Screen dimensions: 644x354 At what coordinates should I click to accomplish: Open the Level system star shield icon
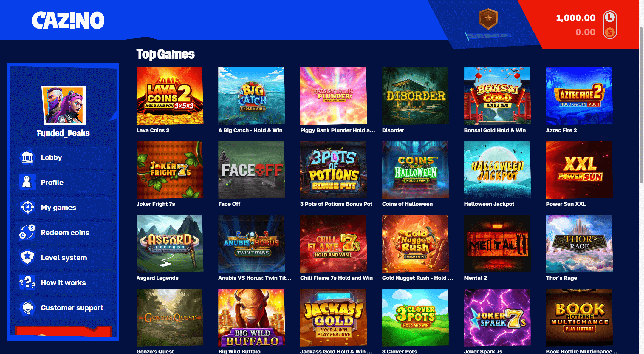27,257
